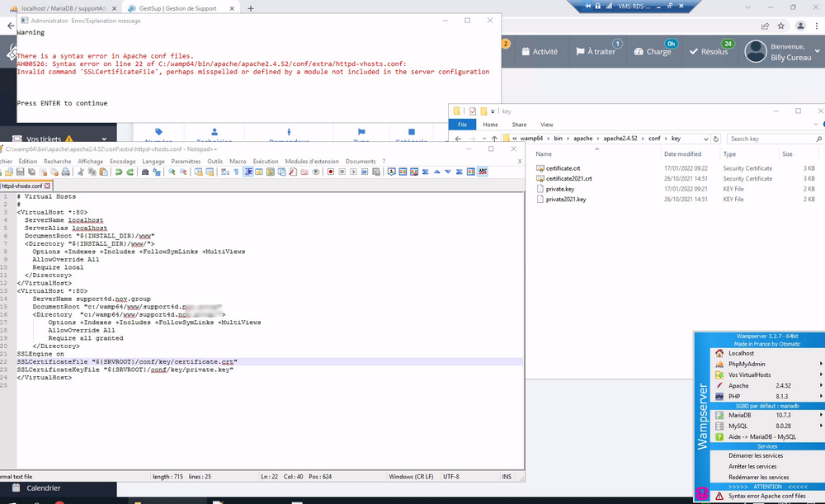Show all characters with the pilcrow icon
The image size is (825, 504).
[236, 172]
